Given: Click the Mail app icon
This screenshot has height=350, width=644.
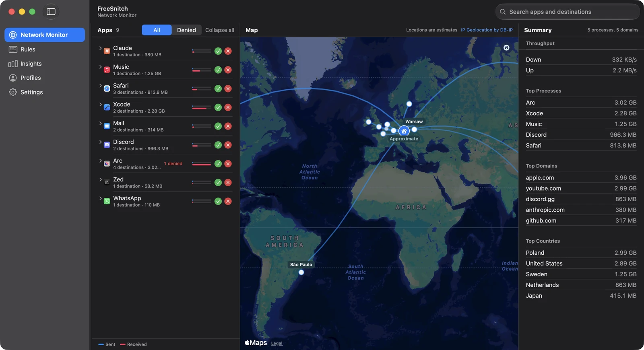Looking at the screenshot, I should coord(107,126).
